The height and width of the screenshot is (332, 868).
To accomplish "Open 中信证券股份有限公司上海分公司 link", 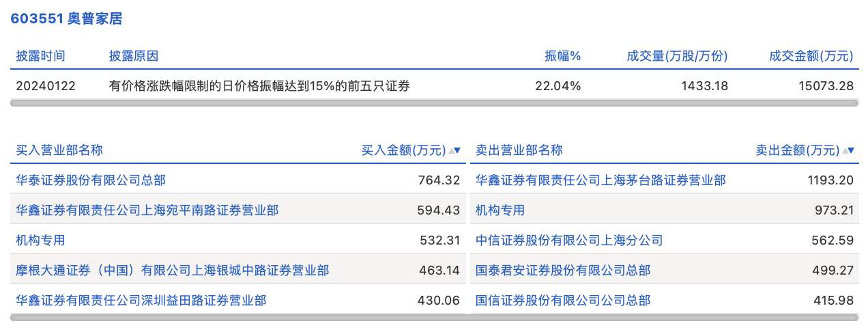I will [x=569, y=240].
